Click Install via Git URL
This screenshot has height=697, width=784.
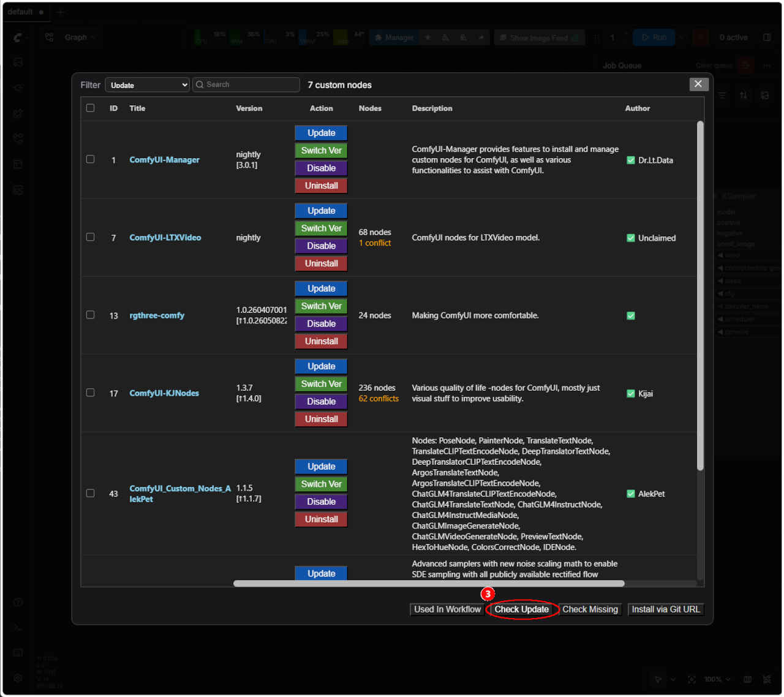tap(666, 609)
